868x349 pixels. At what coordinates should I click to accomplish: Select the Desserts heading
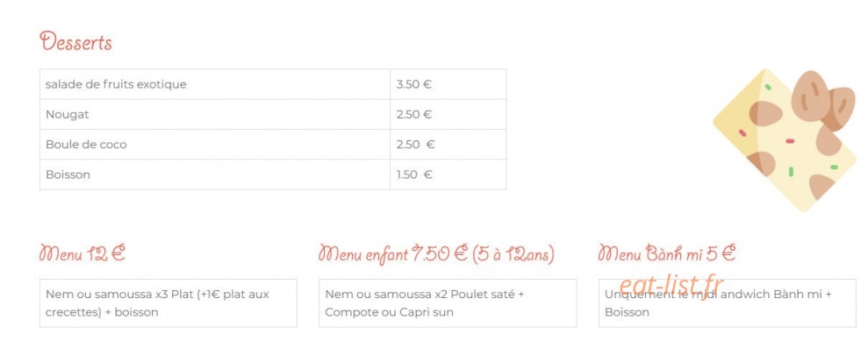75,42
